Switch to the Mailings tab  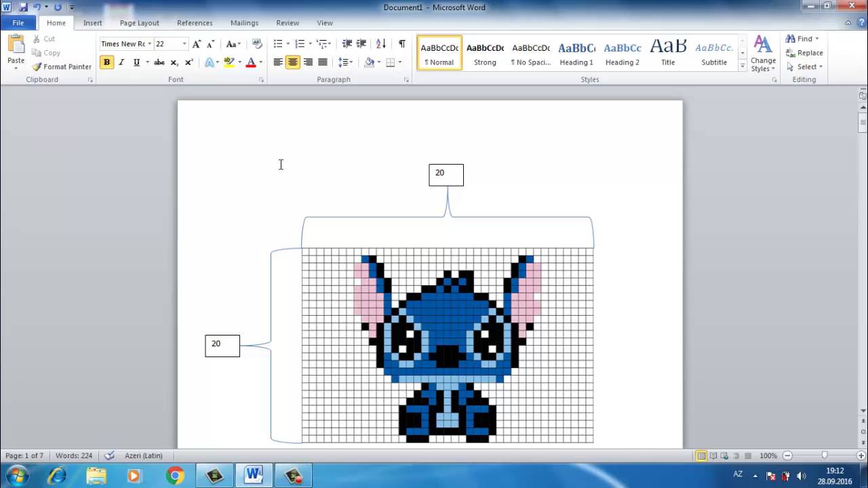(x=244, y=23)
